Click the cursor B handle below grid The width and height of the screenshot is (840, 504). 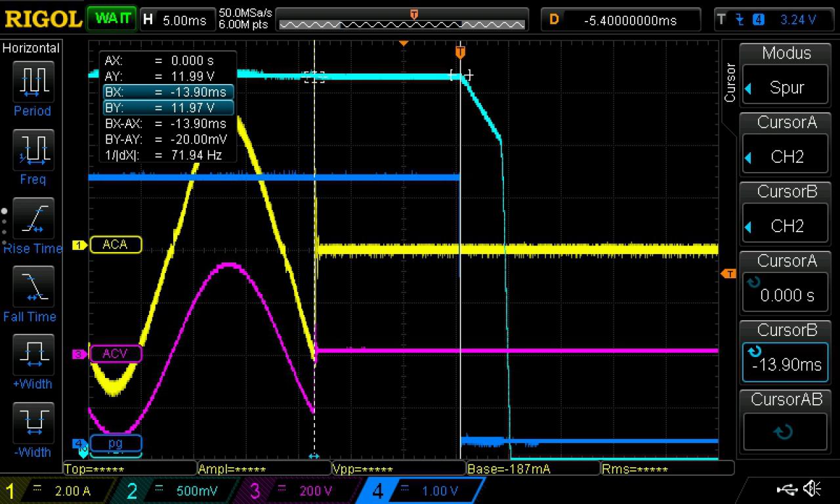[314, 456]
